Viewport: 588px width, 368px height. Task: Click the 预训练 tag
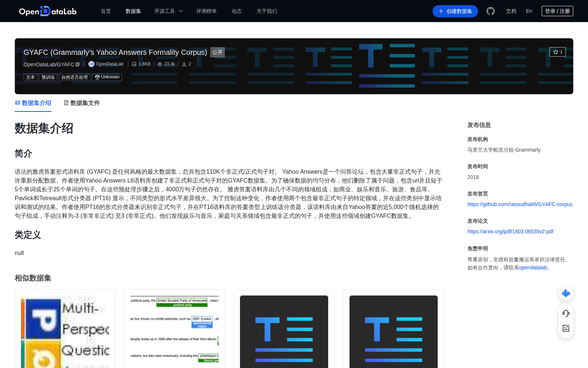48,77
